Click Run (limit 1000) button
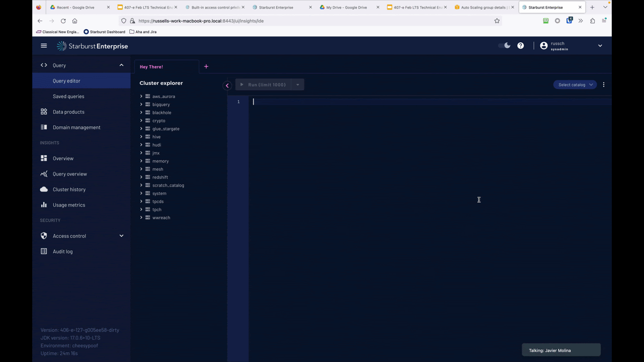Image resolution: width=644 pixels, height=362 pixels. point(262,84)
